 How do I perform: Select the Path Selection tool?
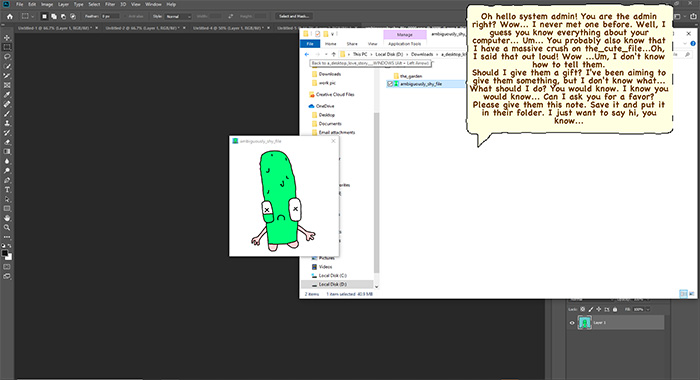click(7, 199)
